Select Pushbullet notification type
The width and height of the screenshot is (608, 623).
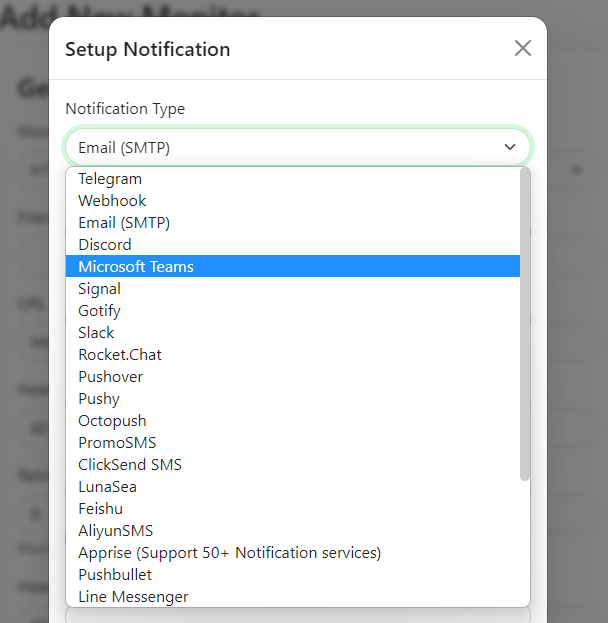coord(115,575)
